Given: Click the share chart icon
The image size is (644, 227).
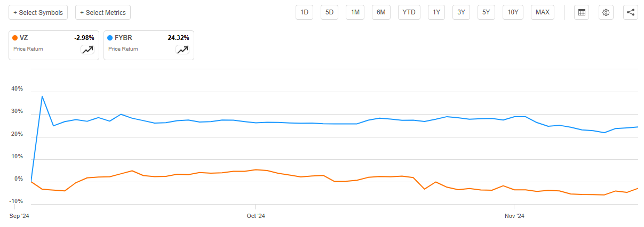Looking at the screenshot, I should [631, 12].
